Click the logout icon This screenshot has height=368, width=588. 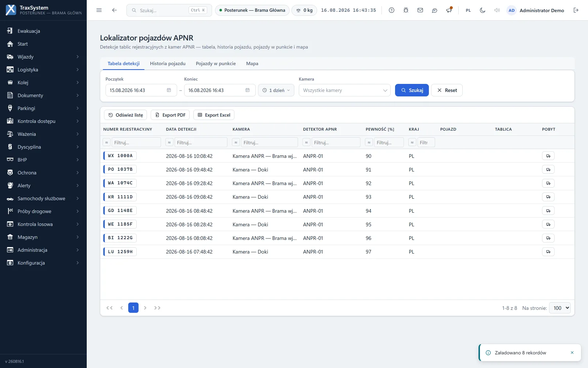point(576,10)
